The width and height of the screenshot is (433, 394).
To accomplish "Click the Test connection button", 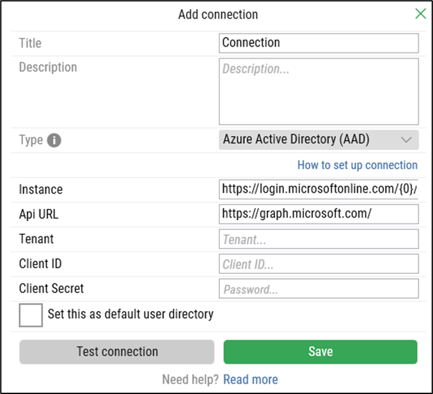I will tap(117, 352).
